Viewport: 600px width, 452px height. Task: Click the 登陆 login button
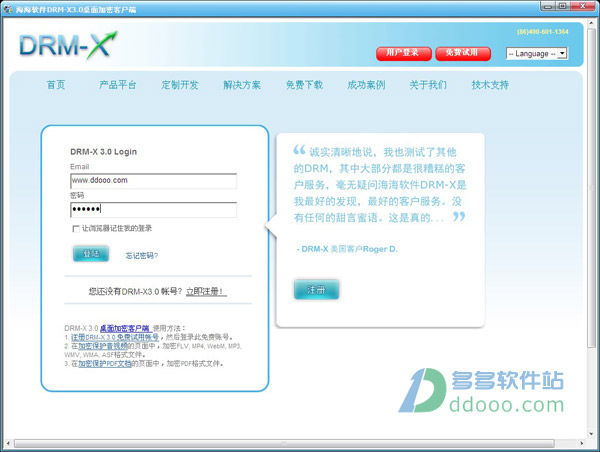click(x=91, y=254)
